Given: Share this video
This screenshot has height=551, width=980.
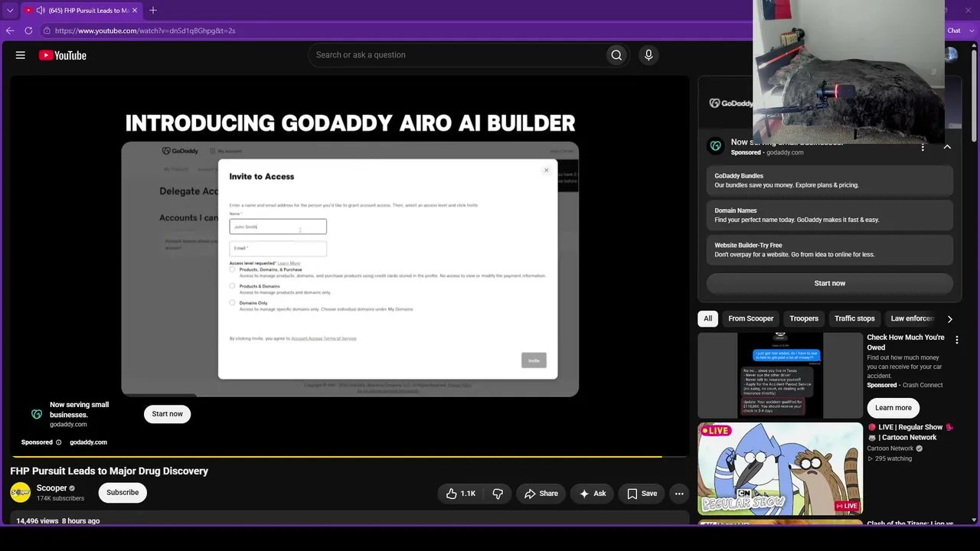Looking at the screenshot, I should [541, 494].
